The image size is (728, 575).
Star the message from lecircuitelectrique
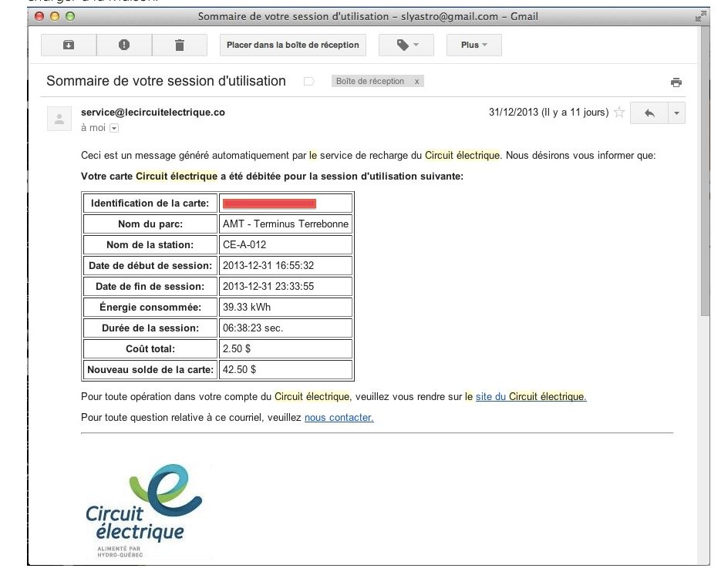pyautogui.click(x=619, y=113)
